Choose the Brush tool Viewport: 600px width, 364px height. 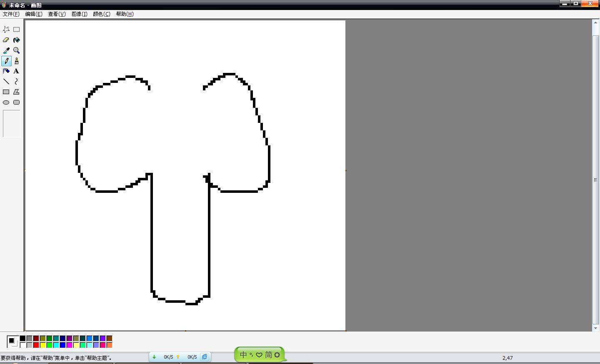pos(17,61)
